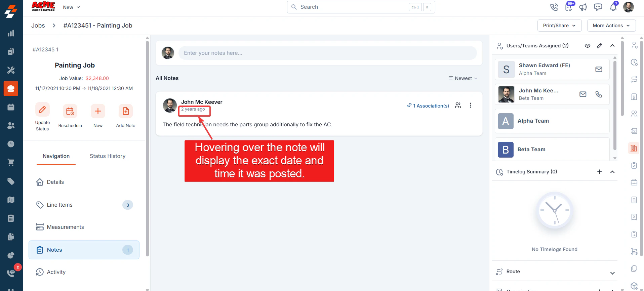This screenshot has height=291, width=644.
Task: Toggle visibility eye in Users/Teams Assigned
Action: pos(587,46)
